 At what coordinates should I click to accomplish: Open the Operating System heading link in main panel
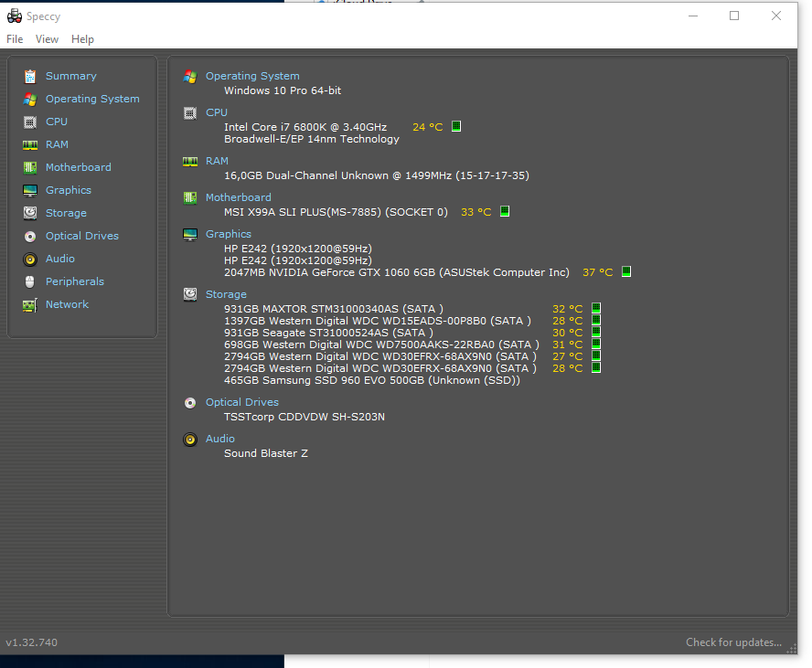252,76
